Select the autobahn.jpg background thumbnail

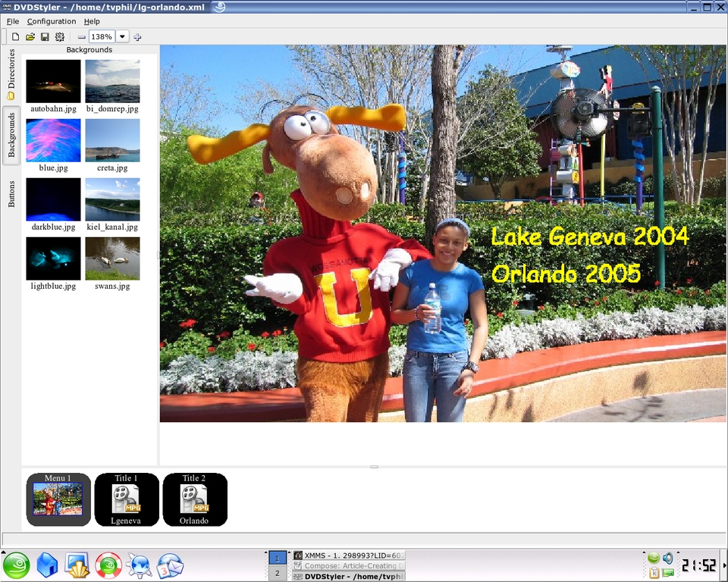click(x=53, y=82)
